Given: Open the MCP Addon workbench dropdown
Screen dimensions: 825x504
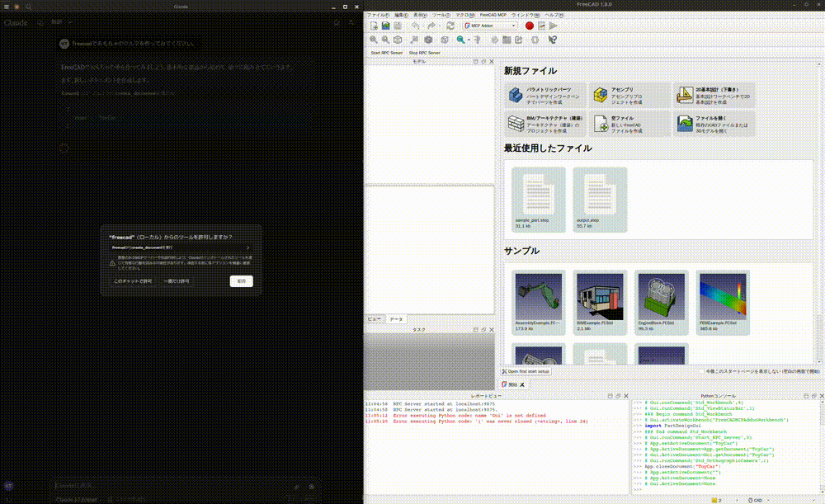Looking at the screenshot, I should tap(490, 26).
